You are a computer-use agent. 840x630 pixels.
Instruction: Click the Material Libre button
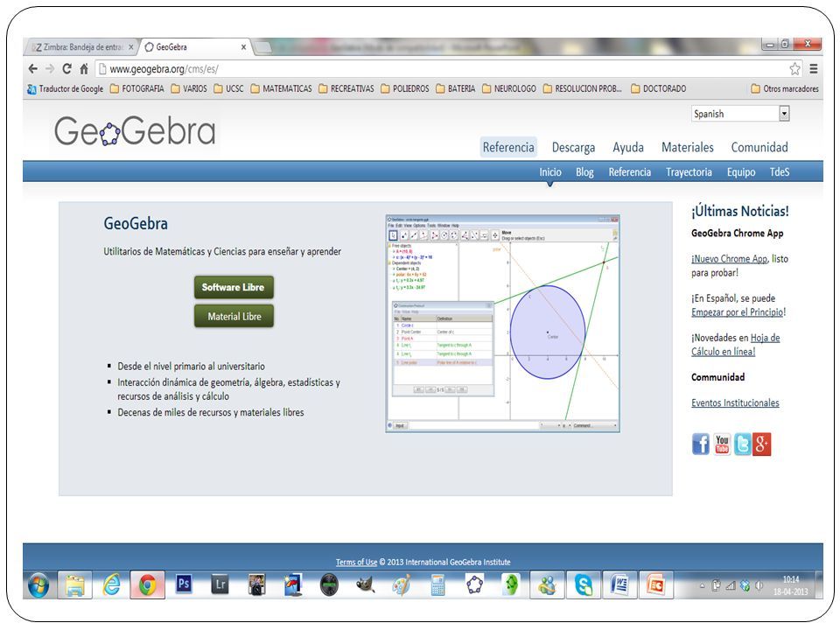tap(234, 316)
